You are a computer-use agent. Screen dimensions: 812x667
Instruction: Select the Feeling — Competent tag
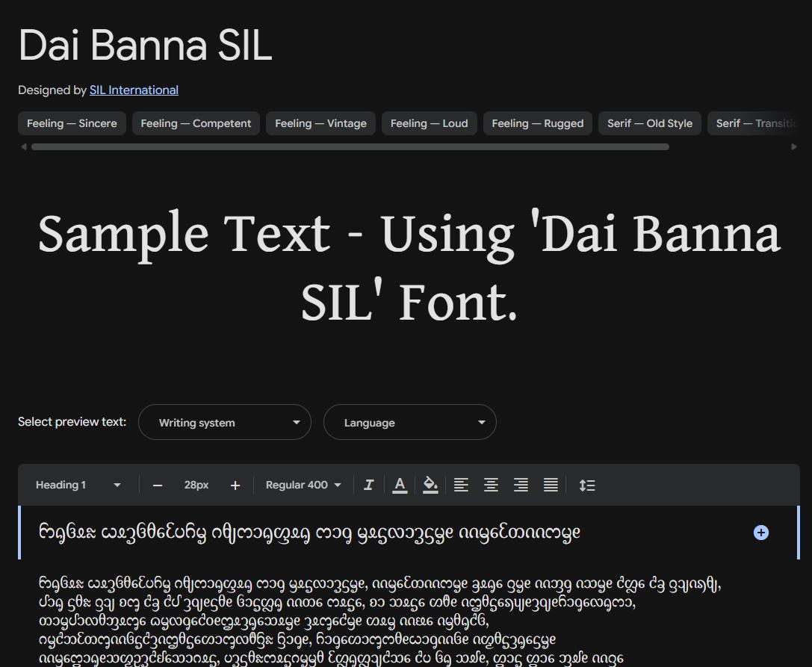(196, 123)
